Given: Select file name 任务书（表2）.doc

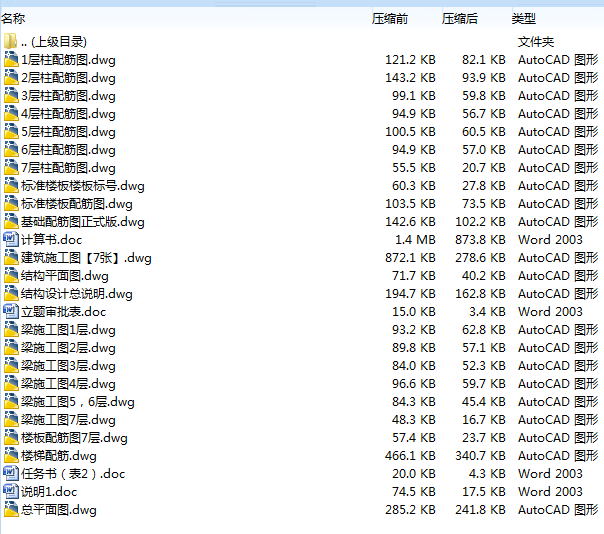Looking at the screenshot, I should pos(73,474).
